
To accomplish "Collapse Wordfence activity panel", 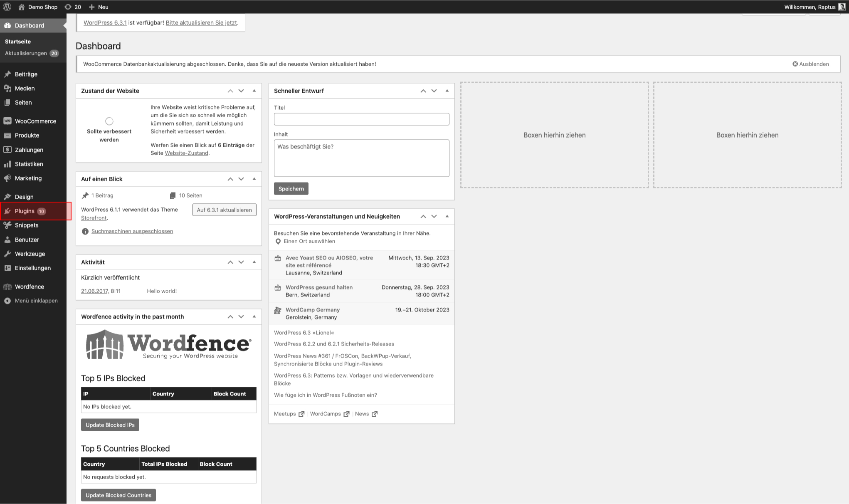I will [x=254, y=316].
